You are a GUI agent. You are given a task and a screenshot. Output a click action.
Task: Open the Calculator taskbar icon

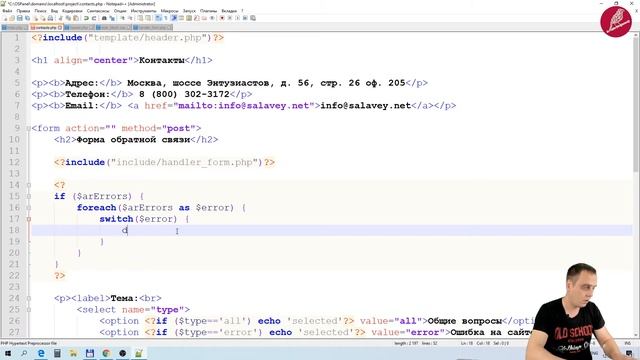pyautogui.click(x=57, y=353)
